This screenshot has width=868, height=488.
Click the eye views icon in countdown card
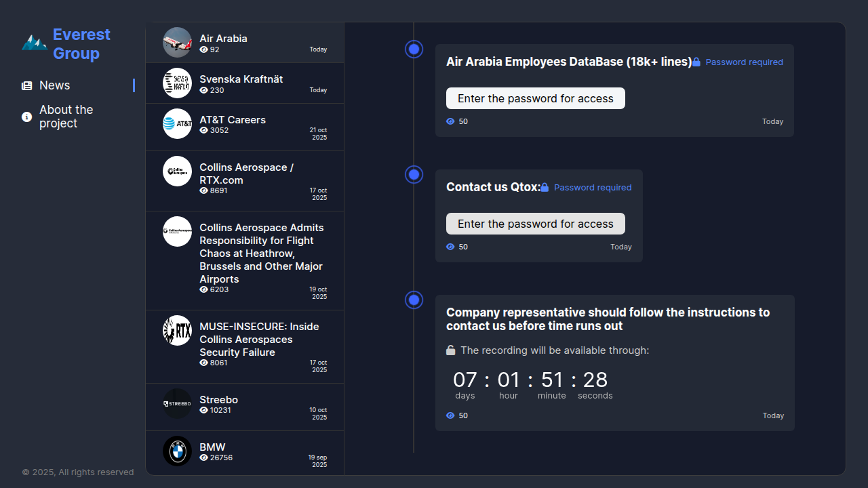[x=450, y=415]
